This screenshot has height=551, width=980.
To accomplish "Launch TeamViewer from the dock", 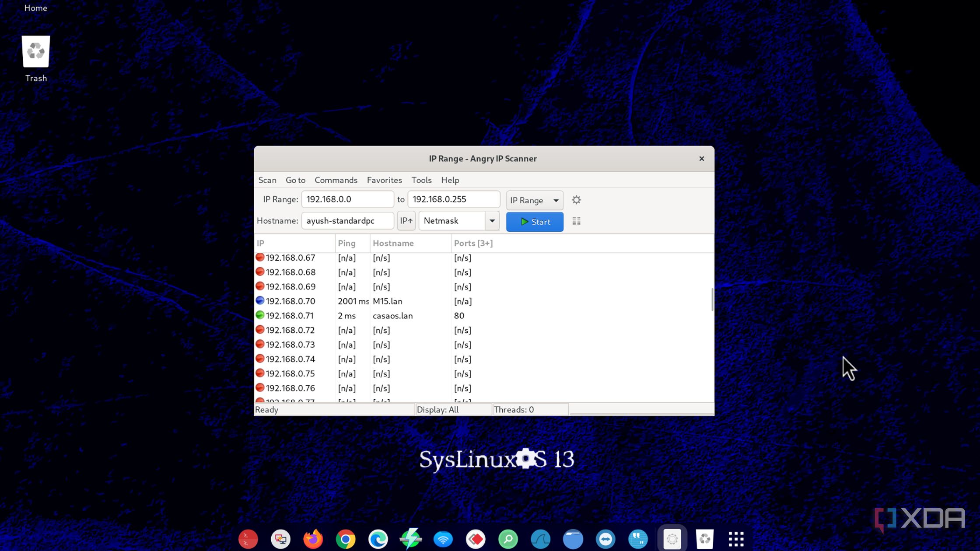I will pos(605,539).
